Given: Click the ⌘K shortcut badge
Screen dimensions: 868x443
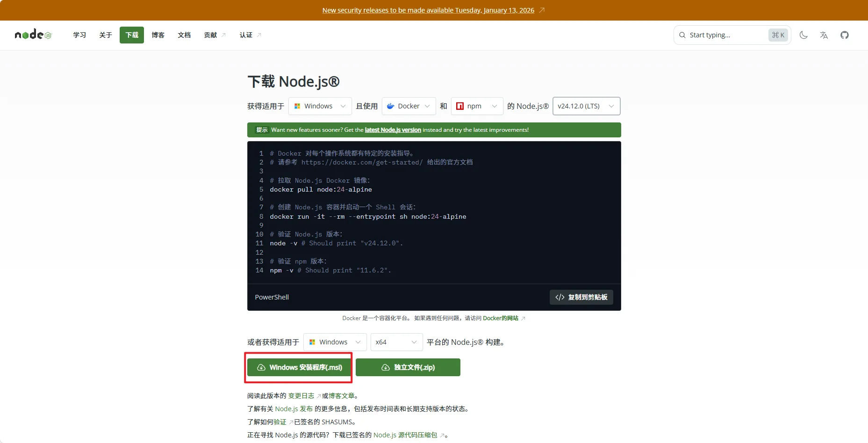Looking at the screenshot, I should coord(778,35).
